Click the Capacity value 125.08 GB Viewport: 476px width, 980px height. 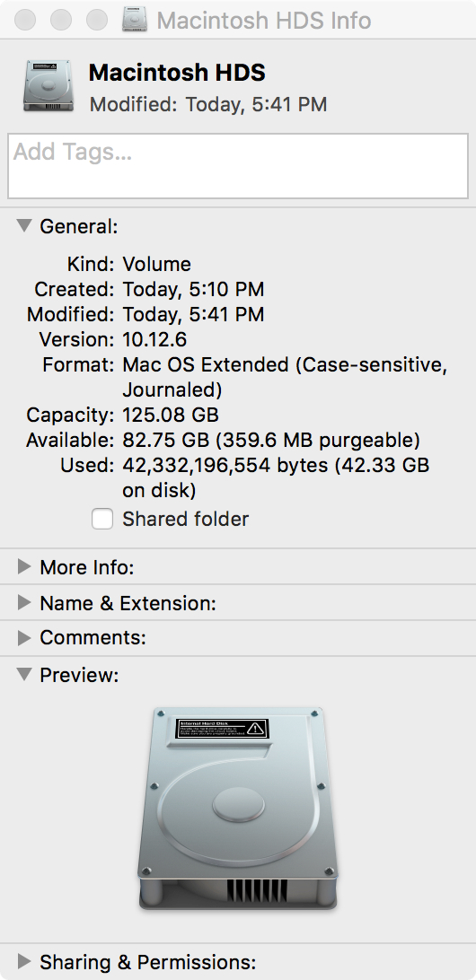pos(170,415)
